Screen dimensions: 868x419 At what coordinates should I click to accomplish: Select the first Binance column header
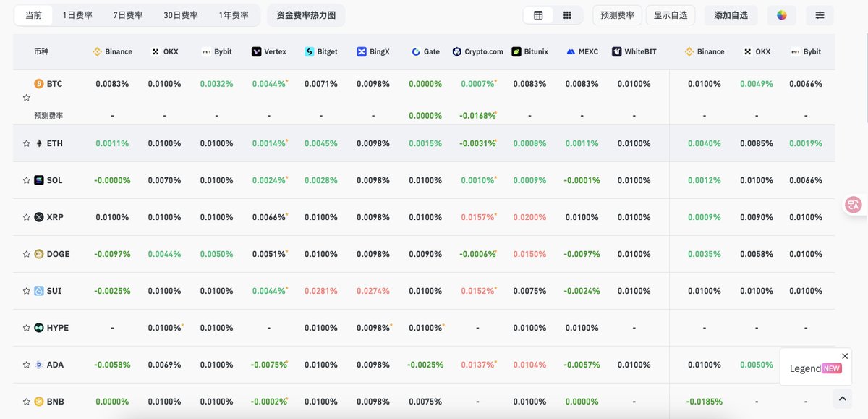(x=112, y=52)
